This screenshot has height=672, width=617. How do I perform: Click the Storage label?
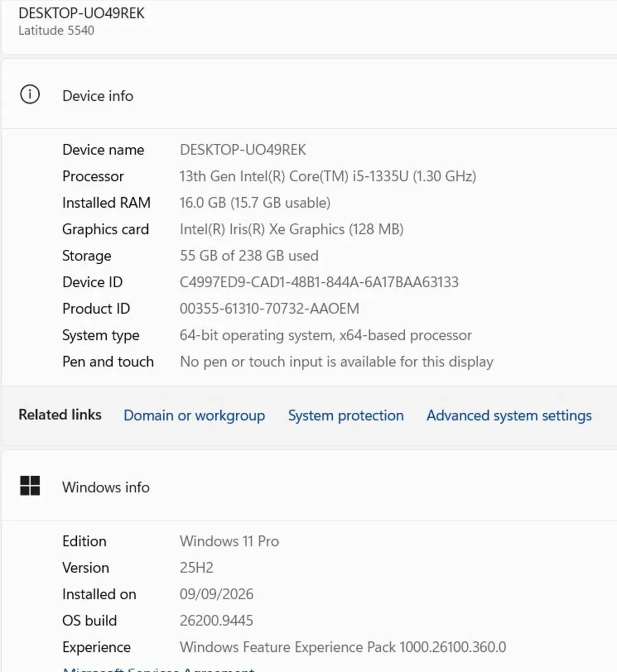87,256
